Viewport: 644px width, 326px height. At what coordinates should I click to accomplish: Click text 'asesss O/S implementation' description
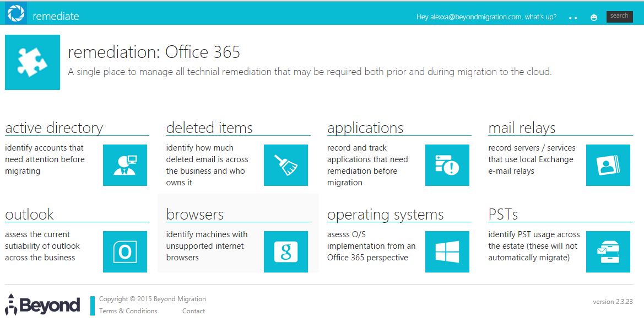click(x=371, y=246)
